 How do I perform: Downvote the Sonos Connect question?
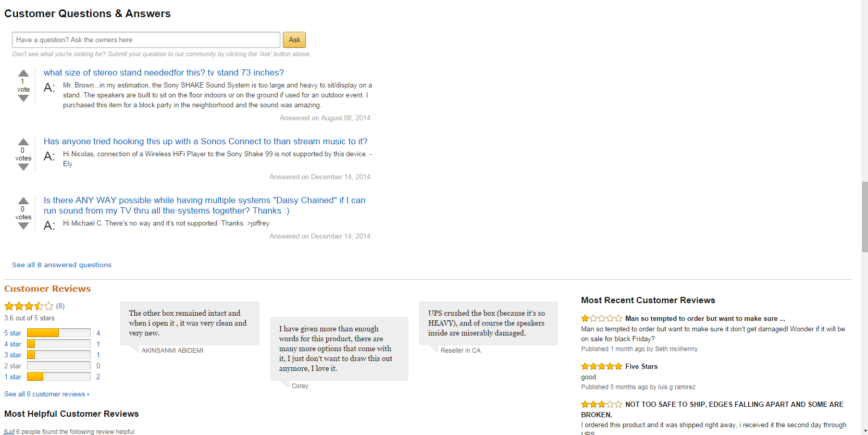click(x=23, y=167)
